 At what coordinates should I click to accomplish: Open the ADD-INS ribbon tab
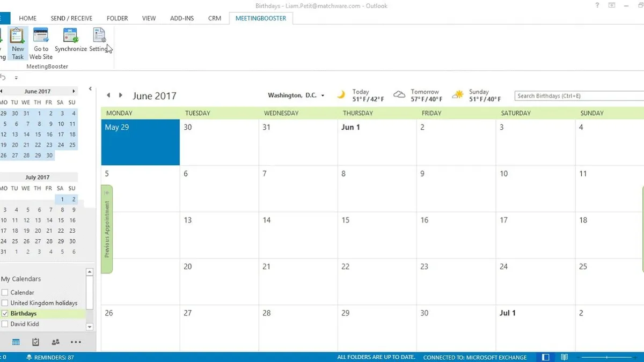point(181,18)
